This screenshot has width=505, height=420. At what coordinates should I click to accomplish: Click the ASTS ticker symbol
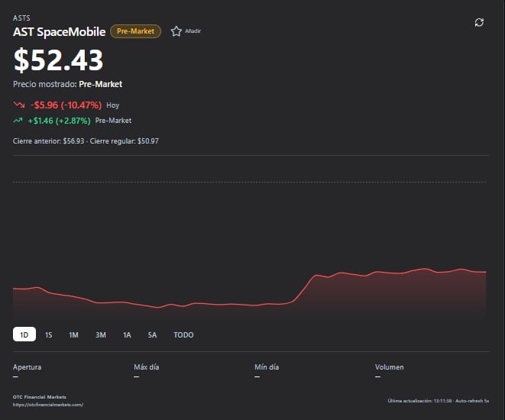21,18
